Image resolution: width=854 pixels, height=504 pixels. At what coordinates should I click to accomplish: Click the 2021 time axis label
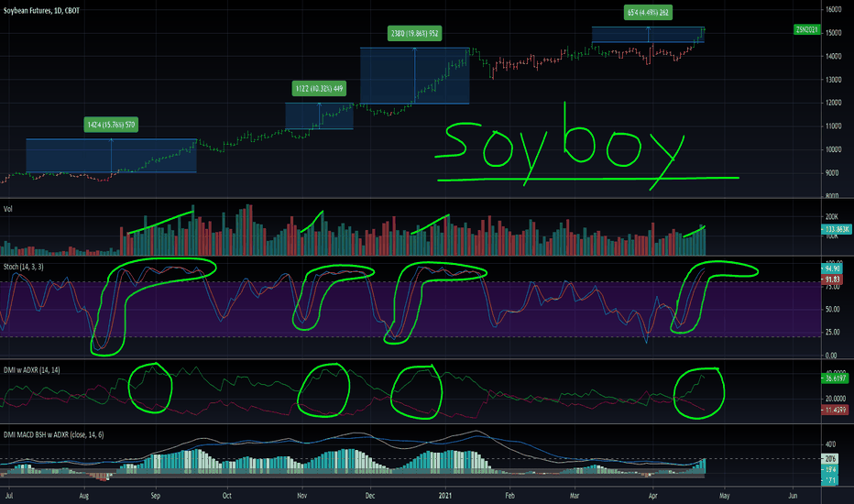coord(445,496)
